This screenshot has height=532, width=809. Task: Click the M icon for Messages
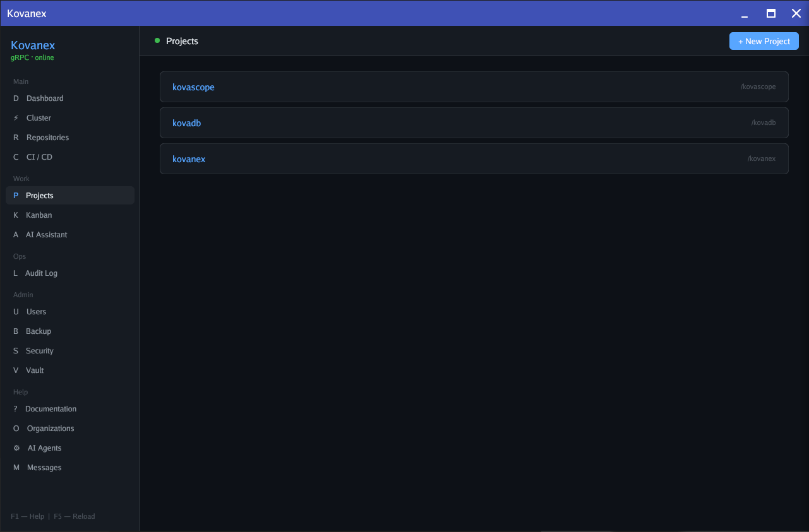tap(15, 467)
